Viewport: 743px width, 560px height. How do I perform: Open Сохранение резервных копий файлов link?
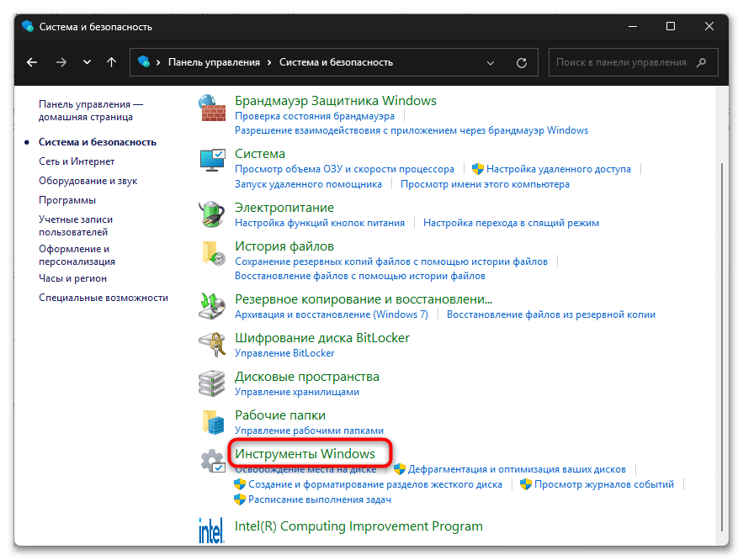tap(391, 262)
